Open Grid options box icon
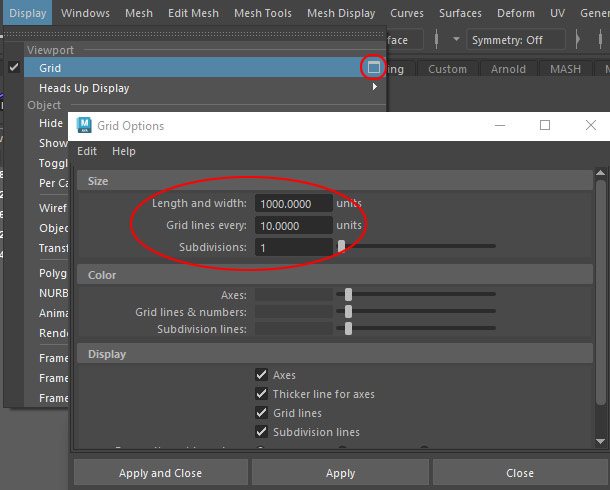This screenshot has width=610, height=490. [x=372, y=68]
